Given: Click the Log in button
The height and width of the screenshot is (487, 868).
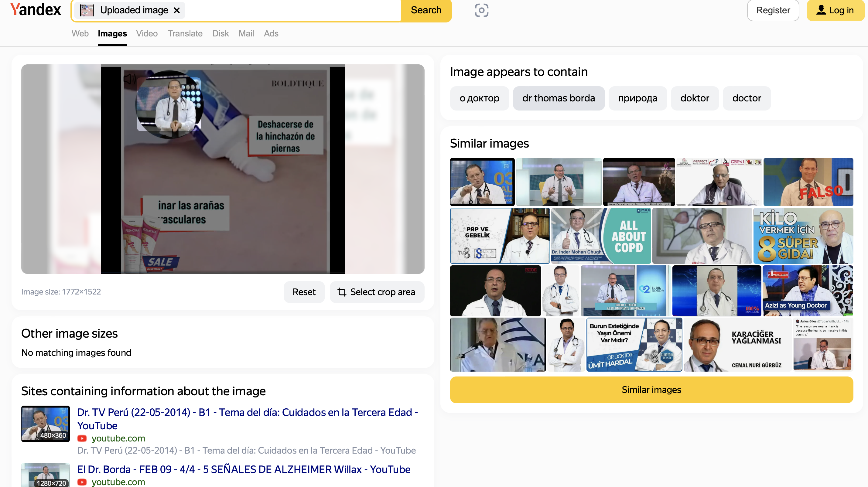Looking at the screenshot, I should pos(835,10).
